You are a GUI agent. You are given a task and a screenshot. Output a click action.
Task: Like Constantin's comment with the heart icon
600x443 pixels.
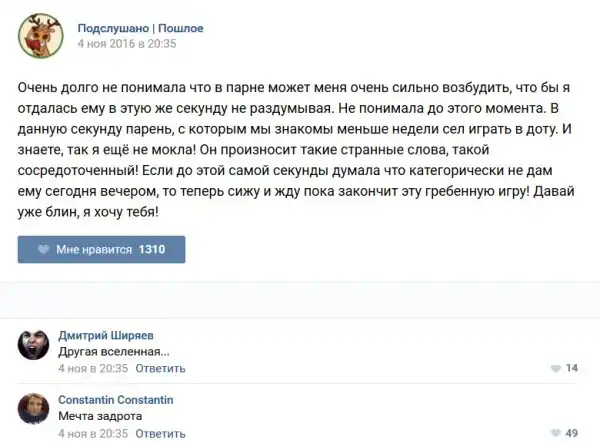pos(556,433)
